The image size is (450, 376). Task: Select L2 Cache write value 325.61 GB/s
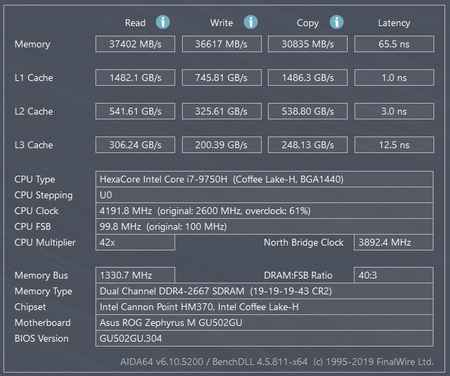click(221, 111)
